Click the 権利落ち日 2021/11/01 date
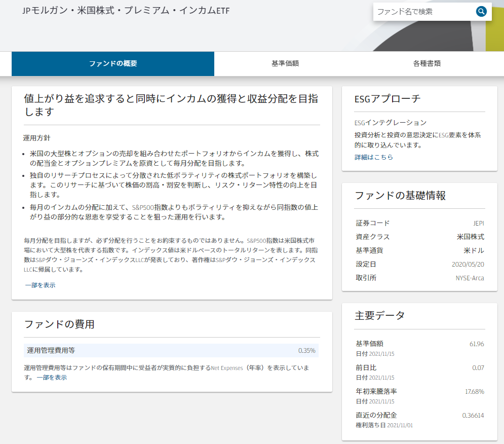This screenshot has width=504, height=444. [x=384, y=425]
